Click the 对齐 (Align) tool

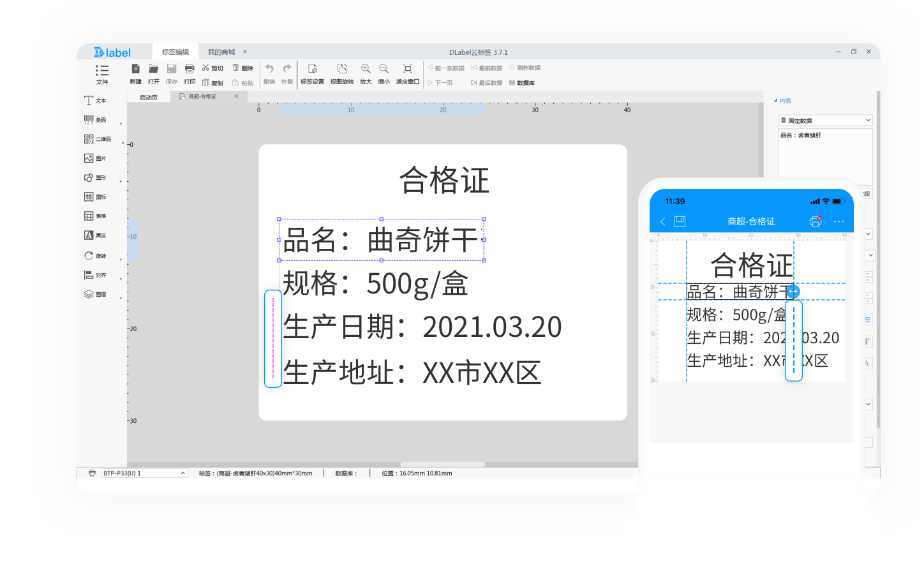pyautogui.click(x=95, y=275)
